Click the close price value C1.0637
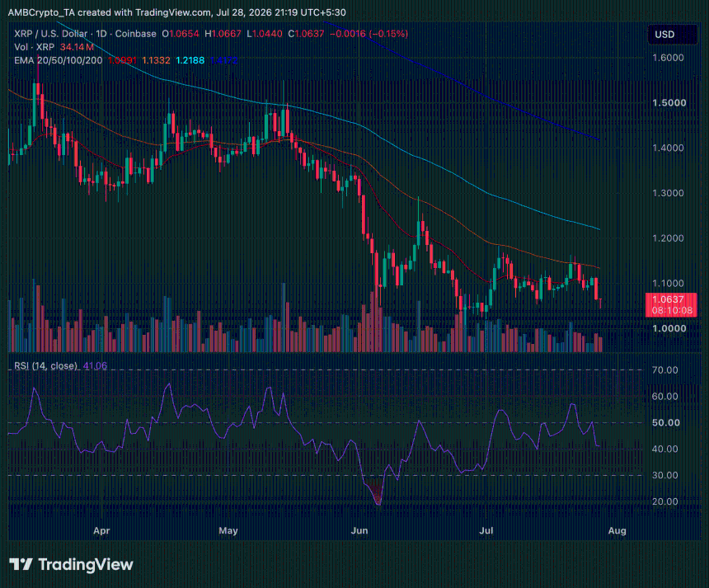The image size is (709, 588). click(306, 34)
